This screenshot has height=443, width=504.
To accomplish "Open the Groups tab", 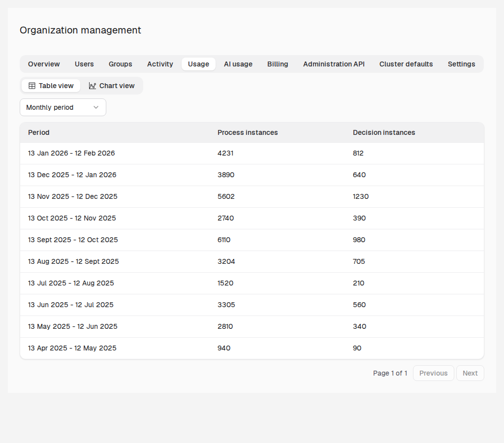I will click(x=120, y=64).
